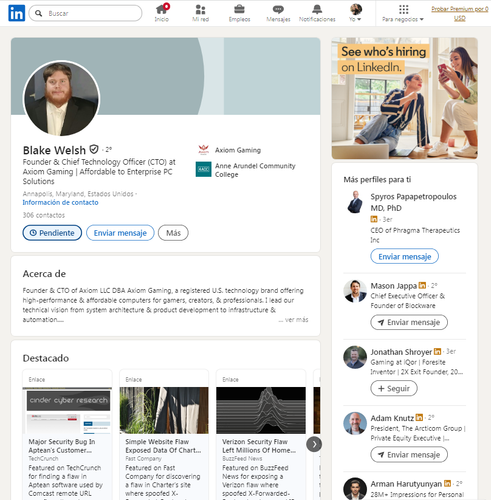Click Jonathan Shroyer's premium badge icon

pos(437,351)
